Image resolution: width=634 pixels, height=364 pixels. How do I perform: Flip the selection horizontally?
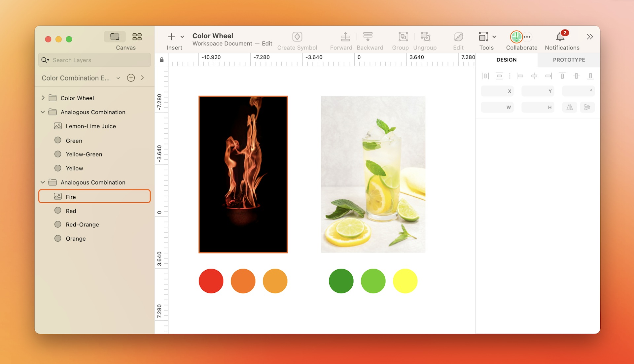(569, 107)
